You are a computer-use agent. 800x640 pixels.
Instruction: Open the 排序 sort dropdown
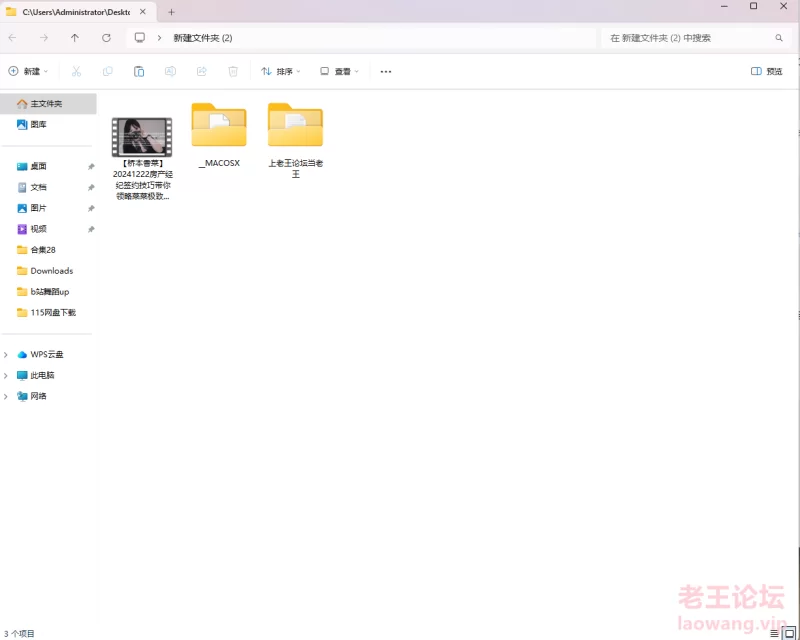(x=281, y=71)
